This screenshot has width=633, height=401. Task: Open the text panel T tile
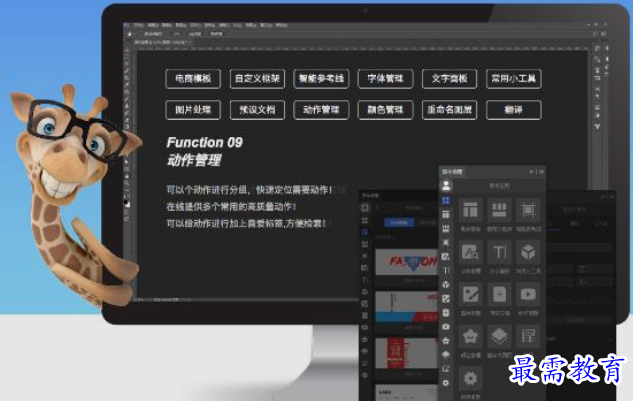point(499,252)
